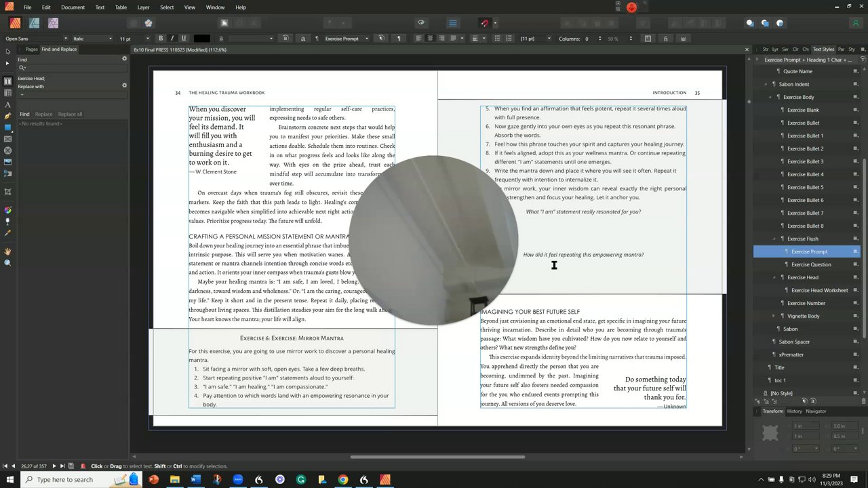Toggle Italic text formatting
This screenshot has height=488, width=868.
[x=172, y=39]
